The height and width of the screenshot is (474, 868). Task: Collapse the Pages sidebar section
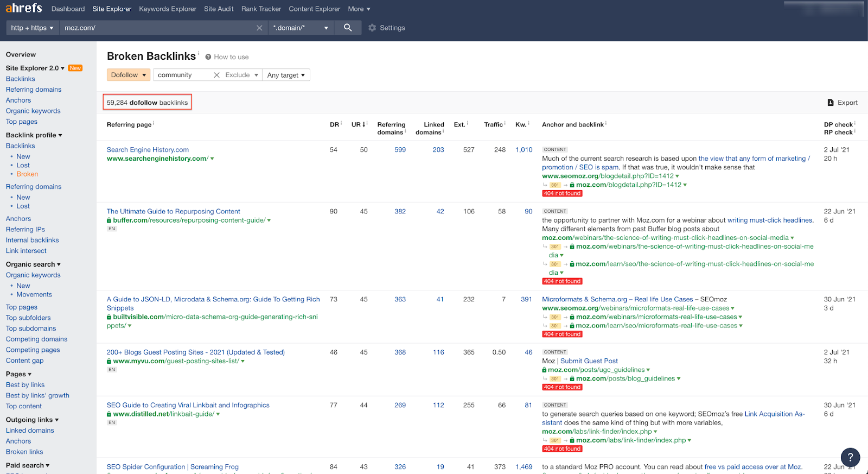pyautogui.click(x=18, y=374)
